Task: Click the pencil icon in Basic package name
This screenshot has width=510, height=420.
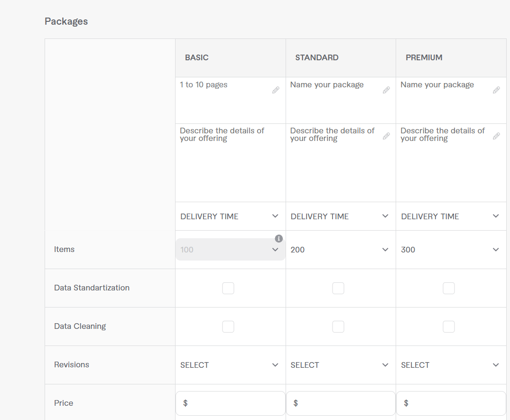Action: click(276, 90)
